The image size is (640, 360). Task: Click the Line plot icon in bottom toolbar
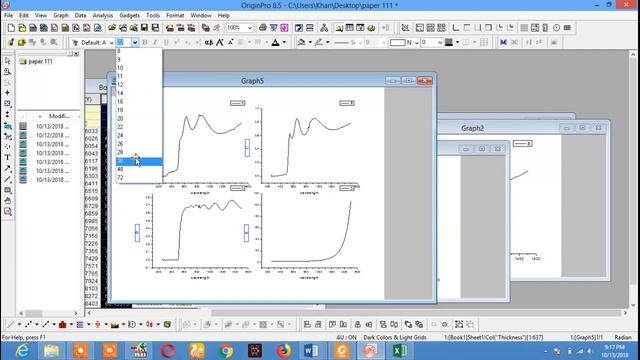[x=11, y=324]
